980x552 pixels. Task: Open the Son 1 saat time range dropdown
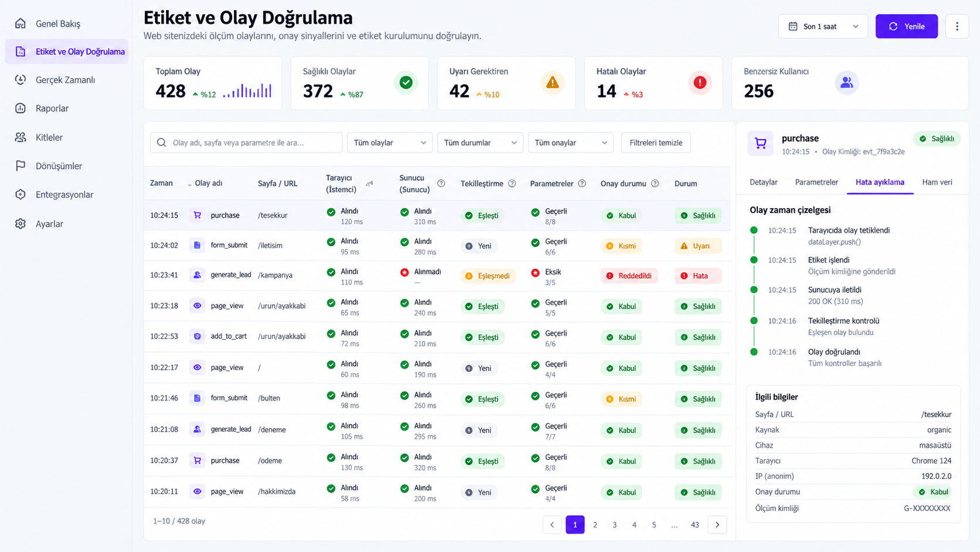(x=823, y=26)
